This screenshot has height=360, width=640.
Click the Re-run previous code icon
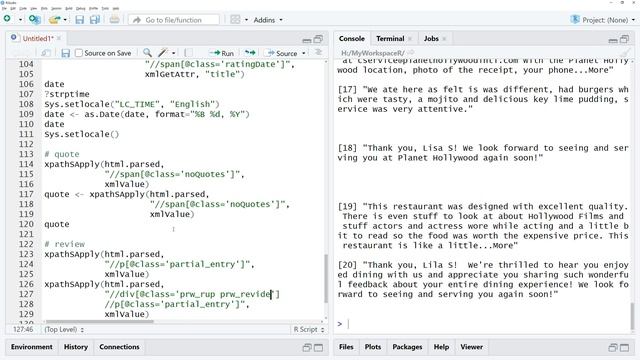pos(250,53)
